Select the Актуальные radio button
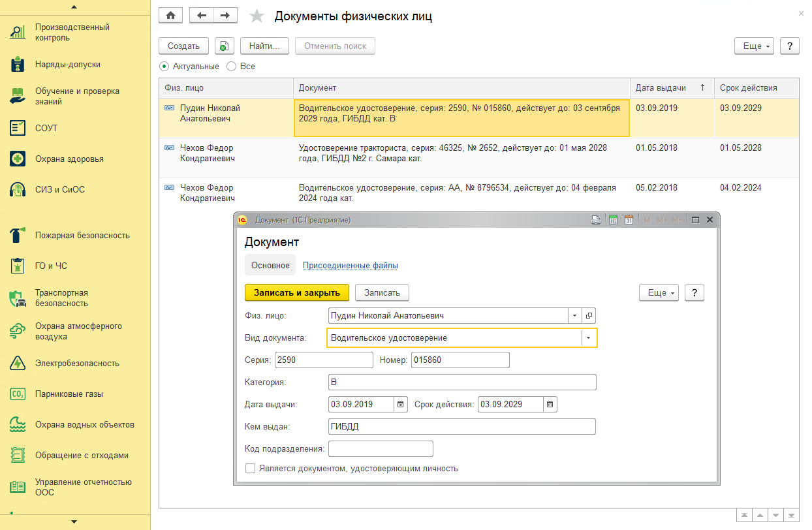Viewport: 812px width, 530px height. click(164, 67)
